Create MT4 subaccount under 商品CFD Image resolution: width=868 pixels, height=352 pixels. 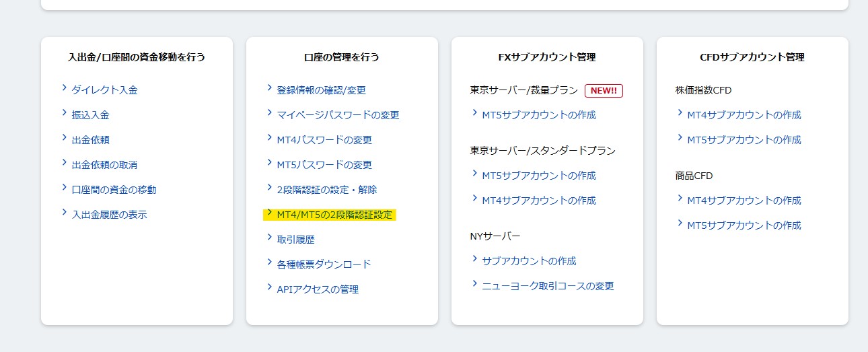pyautogui.click(x=744, y=201)
